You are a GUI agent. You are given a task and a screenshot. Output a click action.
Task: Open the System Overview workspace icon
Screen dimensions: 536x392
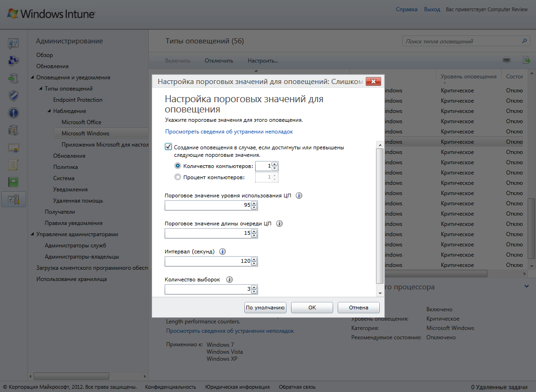point(14,43)
